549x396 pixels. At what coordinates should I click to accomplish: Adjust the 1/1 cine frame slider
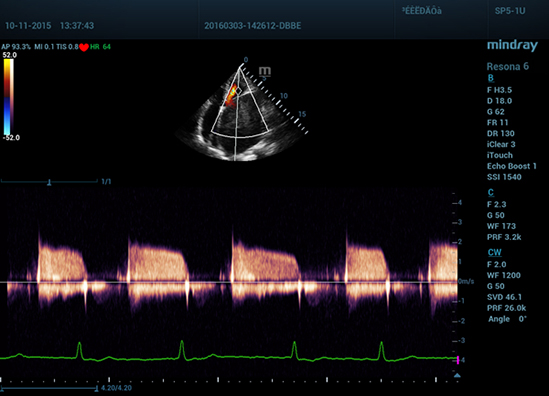pos(49,182)
